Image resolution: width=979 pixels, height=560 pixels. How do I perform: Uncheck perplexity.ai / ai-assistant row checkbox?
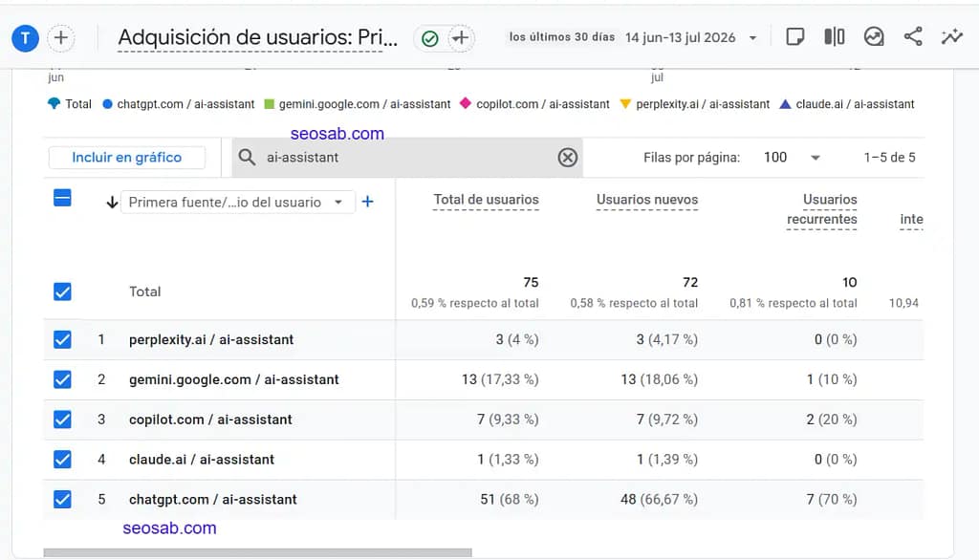pyautogui.click(x=62, y=339)
